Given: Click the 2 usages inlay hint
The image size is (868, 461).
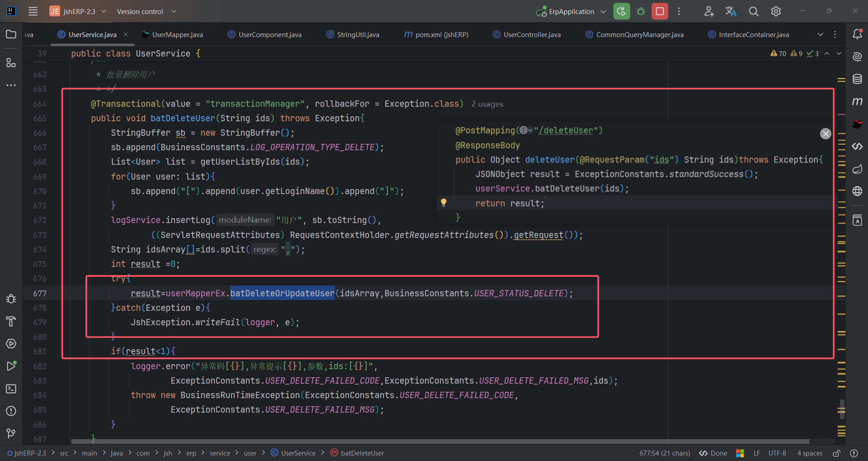Looking at the screenshot, I should click(487, 104).
